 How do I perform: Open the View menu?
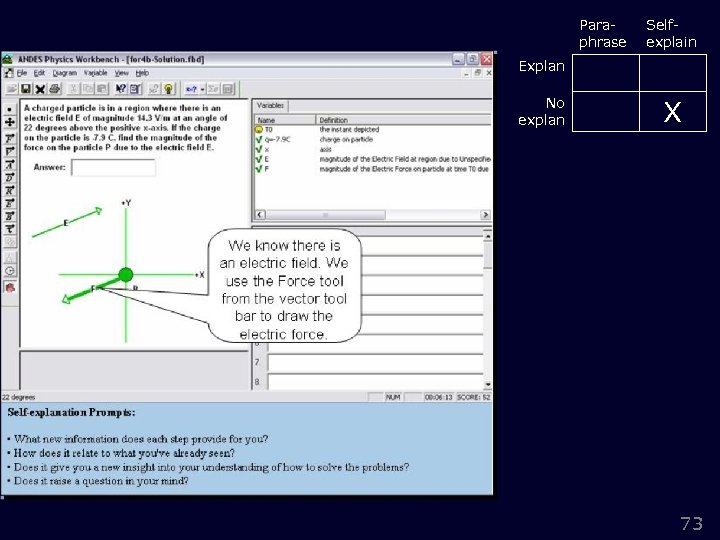121,73
